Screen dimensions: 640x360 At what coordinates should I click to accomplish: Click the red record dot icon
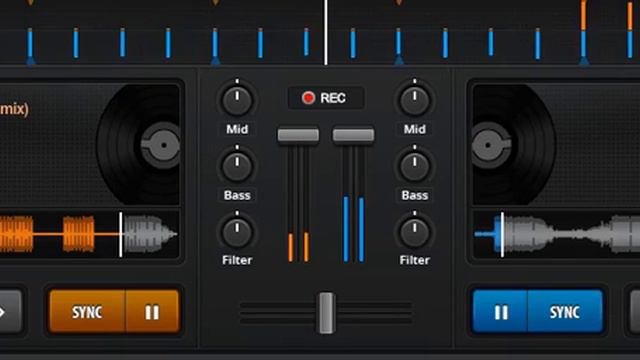308,98
